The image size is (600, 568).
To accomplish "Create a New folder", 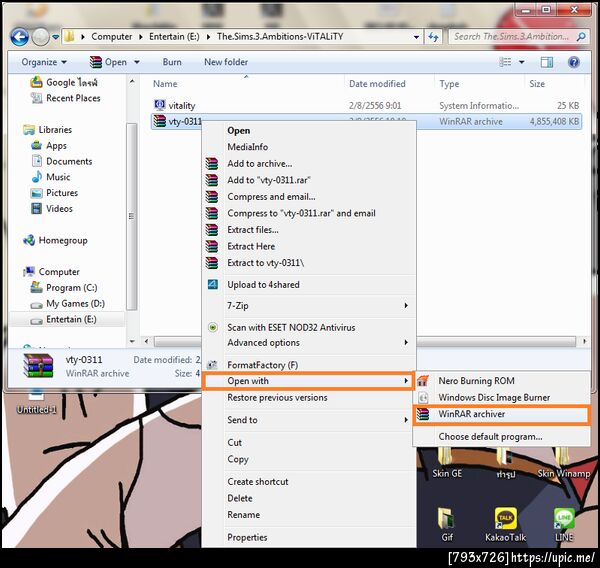I will [x=226, y=62].
